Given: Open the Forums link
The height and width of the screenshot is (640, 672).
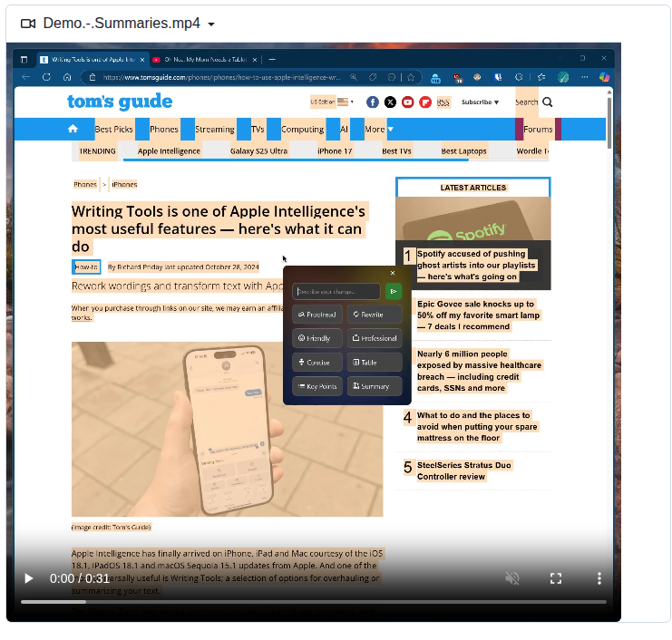Looking at the screenshot, I should [538, 129].
